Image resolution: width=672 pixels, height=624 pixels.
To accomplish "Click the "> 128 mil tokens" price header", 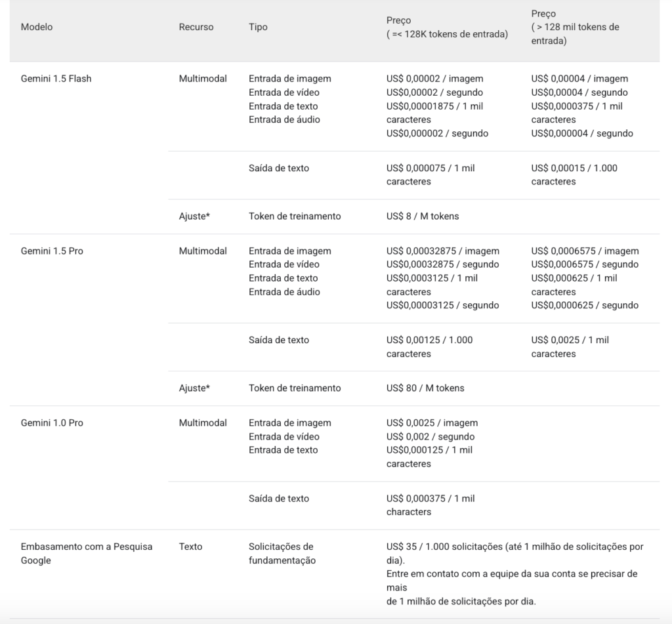I will (575, 27).
